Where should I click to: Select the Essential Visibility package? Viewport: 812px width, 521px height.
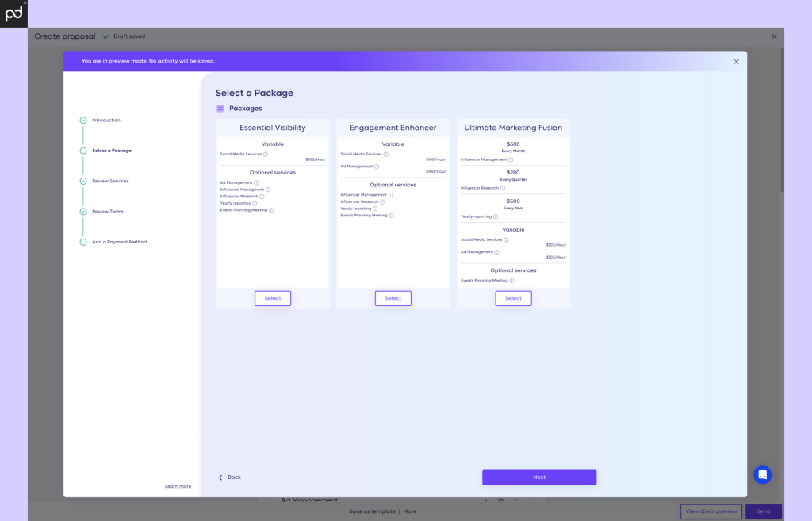273,298
